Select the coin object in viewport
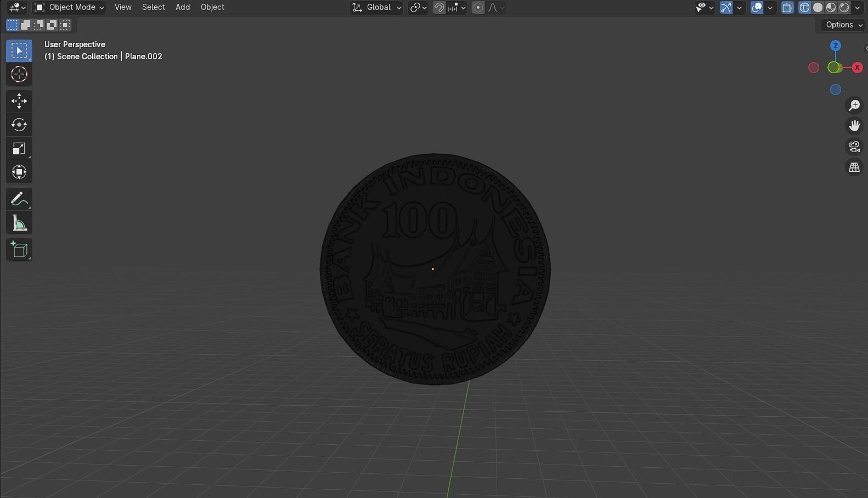 click(x=435, y=269)
